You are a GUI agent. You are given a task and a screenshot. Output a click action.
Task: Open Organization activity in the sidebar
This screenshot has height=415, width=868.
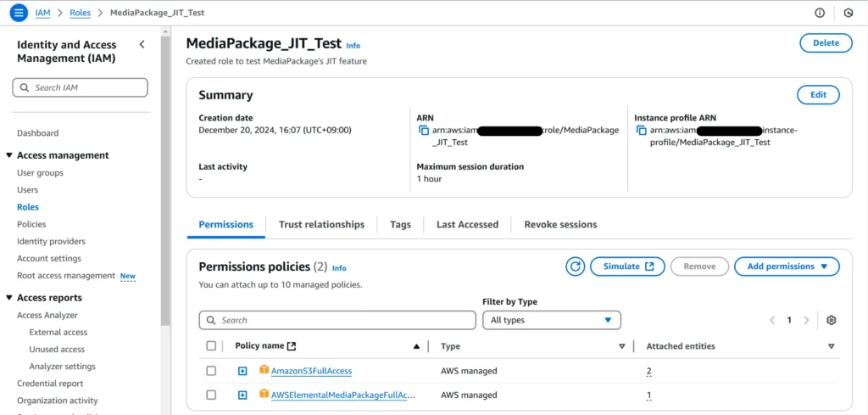coord(58,401)
